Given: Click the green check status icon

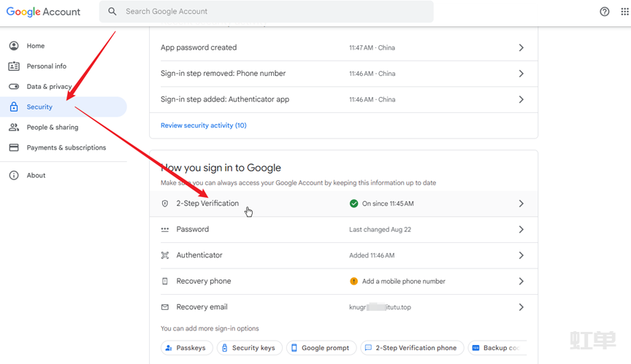Looking at the screenshot, I should pyautogui.click(x=353, y=204).
